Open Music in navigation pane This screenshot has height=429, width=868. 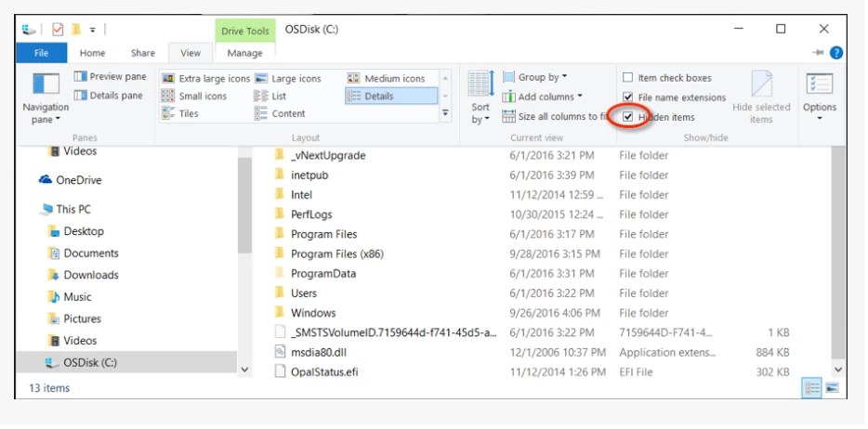(77, 297)
